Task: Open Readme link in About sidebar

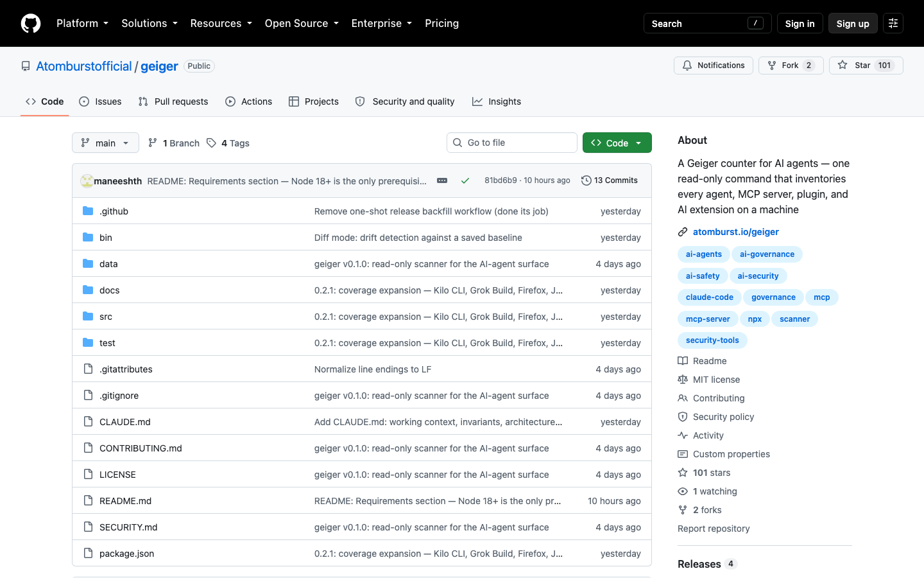Action: coord(703,361)
